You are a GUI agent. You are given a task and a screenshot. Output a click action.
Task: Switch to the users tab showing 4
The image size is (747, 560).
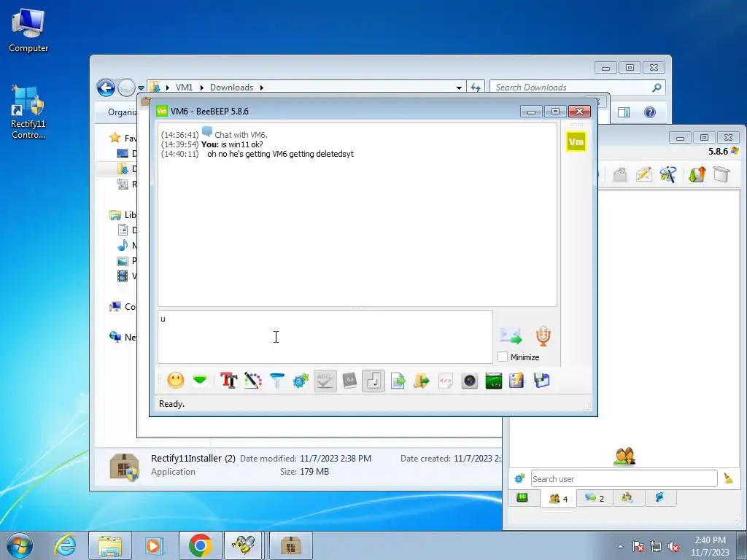(x=558, y=499)
